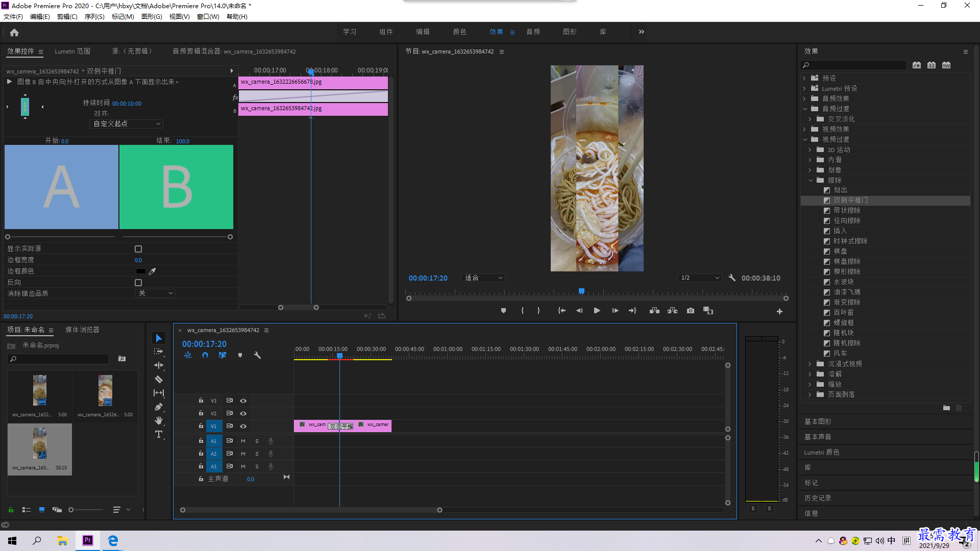Step forward one frame
The image size is (980, 551).
615,311
